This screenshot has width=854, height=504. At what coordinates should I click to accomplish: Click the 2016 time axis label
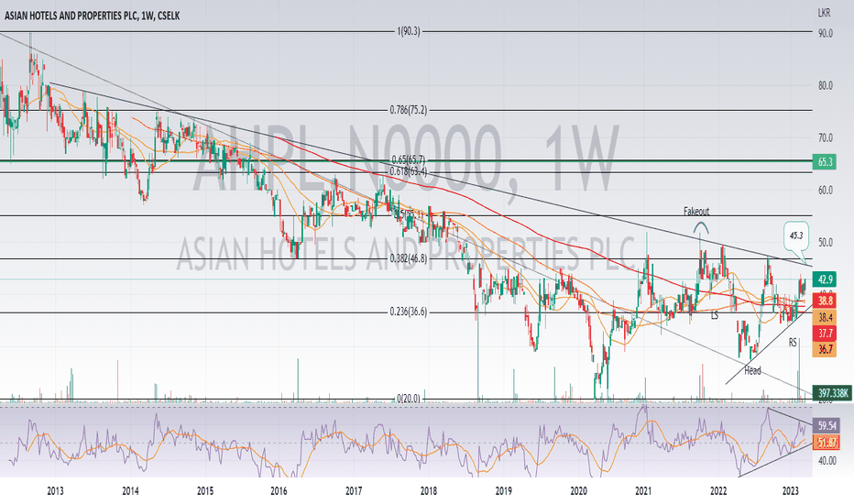coord(279,491)
